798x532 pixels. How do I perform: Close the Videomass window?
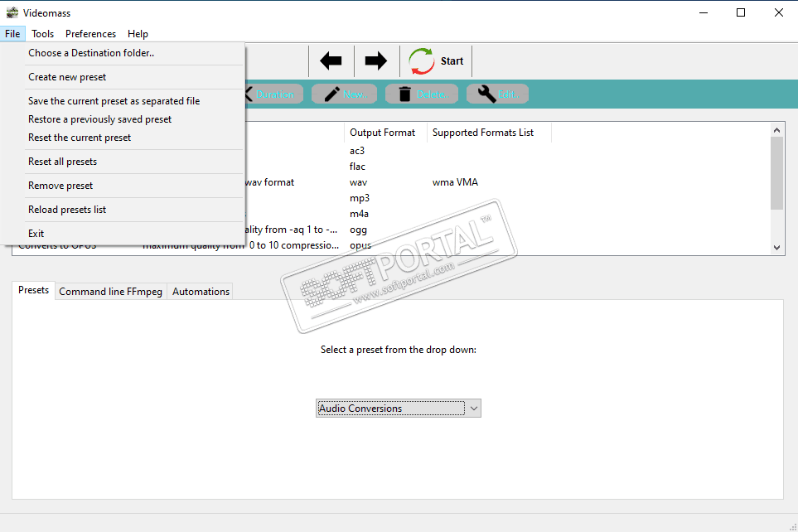click(779, 12)
